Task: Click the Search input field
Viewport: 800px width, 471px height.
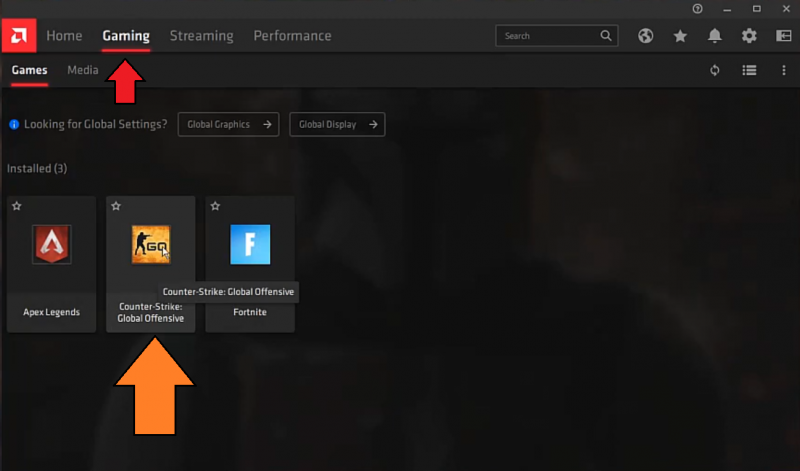Action: (557, 36)
